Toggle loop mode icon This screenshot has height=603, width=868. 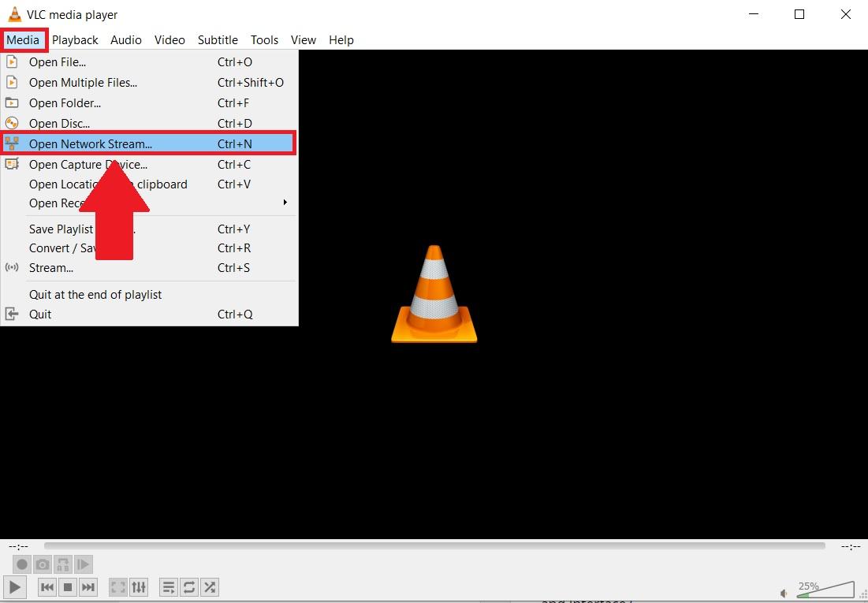coord(189,587)
